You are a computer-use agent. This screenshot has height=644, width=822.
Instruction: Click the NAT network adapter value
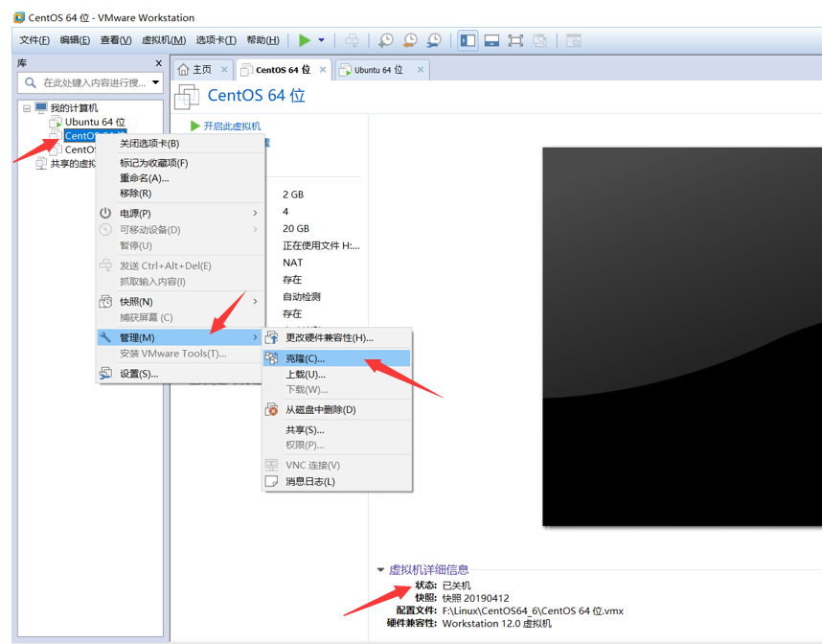[x=292, y=263]
